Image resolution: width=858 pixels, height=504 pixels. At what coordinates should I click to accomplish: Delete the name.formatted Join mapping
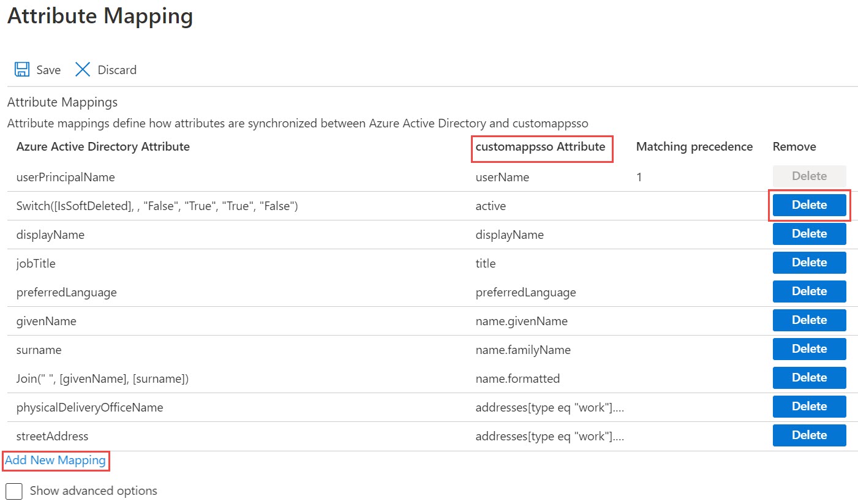809,378
